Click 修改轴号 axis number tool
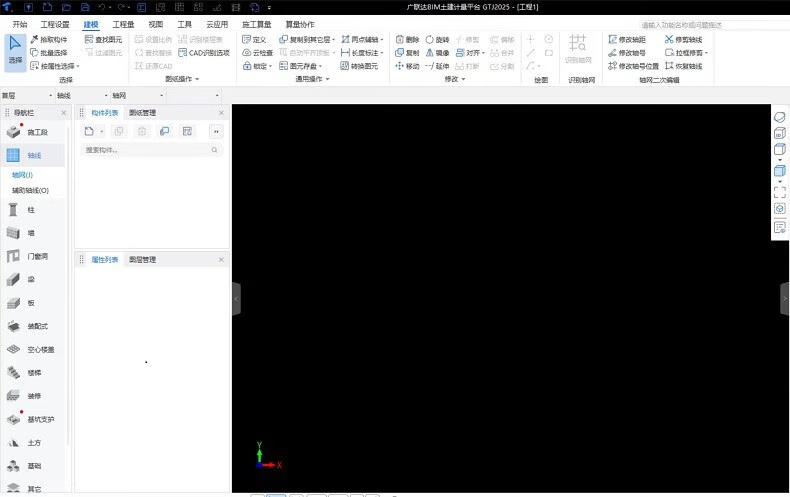This screenshot has width=790, height=497. point(627,52)
